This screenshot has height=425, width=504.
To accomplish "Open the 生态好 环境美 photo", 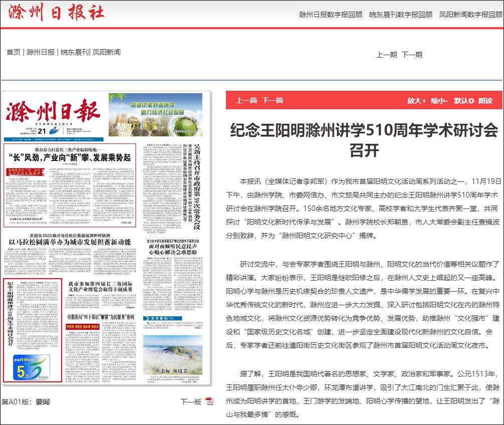I will click(173, 355).
